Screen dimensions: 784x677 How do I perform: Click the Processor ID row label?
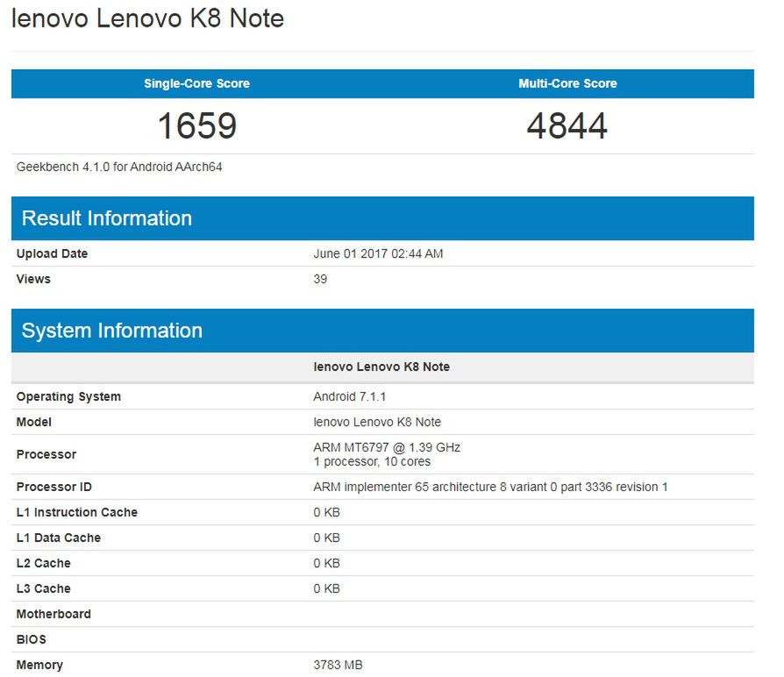click(53, 488)
